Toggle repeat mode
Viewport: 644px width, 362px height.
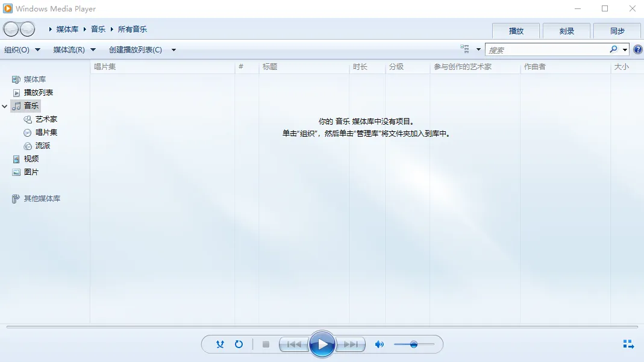239,344
